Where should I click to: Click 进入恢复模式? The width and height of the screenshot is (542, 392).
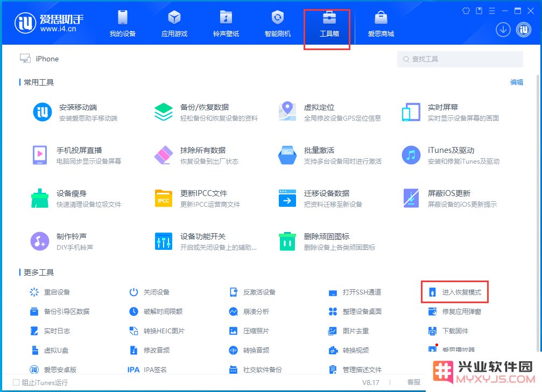coord(455,292)
